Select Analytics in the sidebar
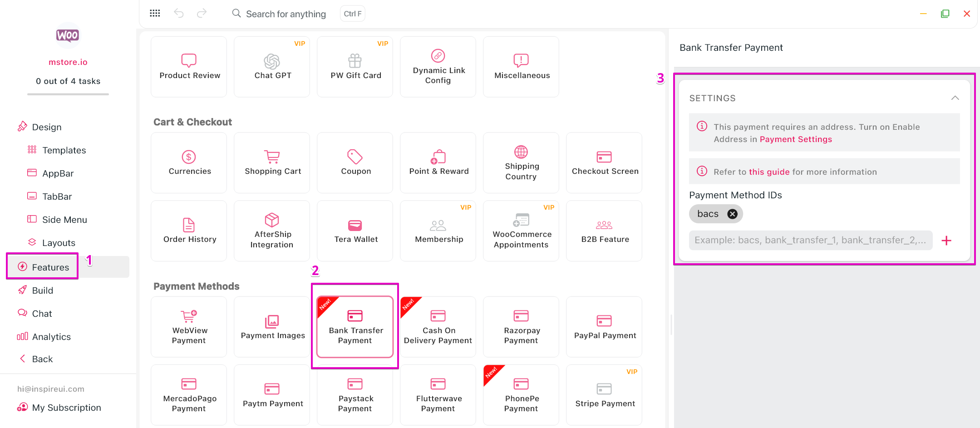 click(x=51, y=337)
